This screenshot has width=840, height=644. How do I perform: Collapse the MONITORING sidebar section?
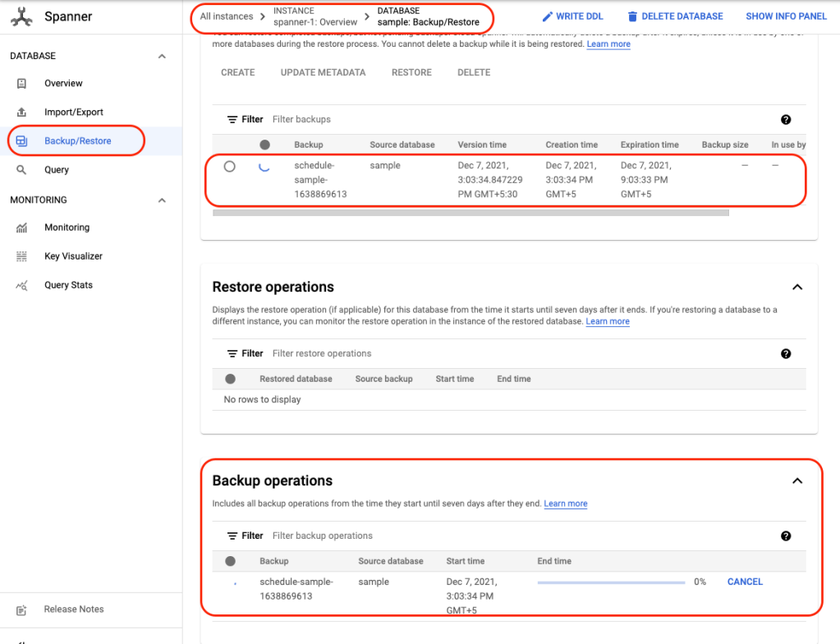162,200
